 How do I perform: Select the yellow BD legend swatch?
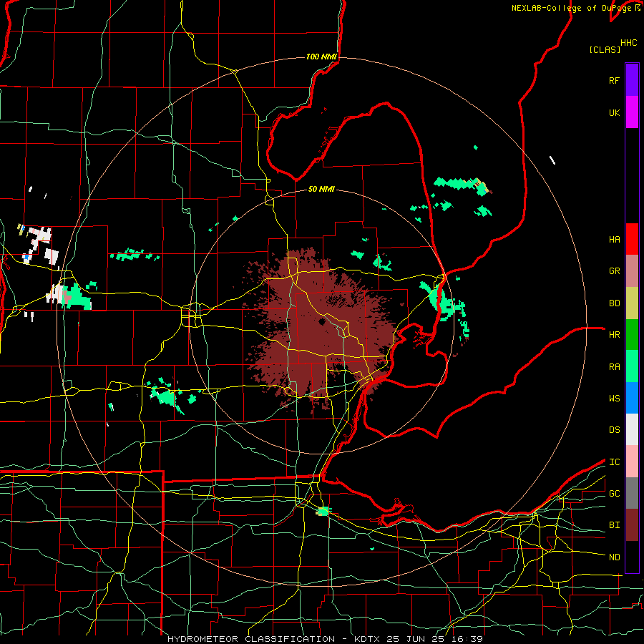point(632,303)
